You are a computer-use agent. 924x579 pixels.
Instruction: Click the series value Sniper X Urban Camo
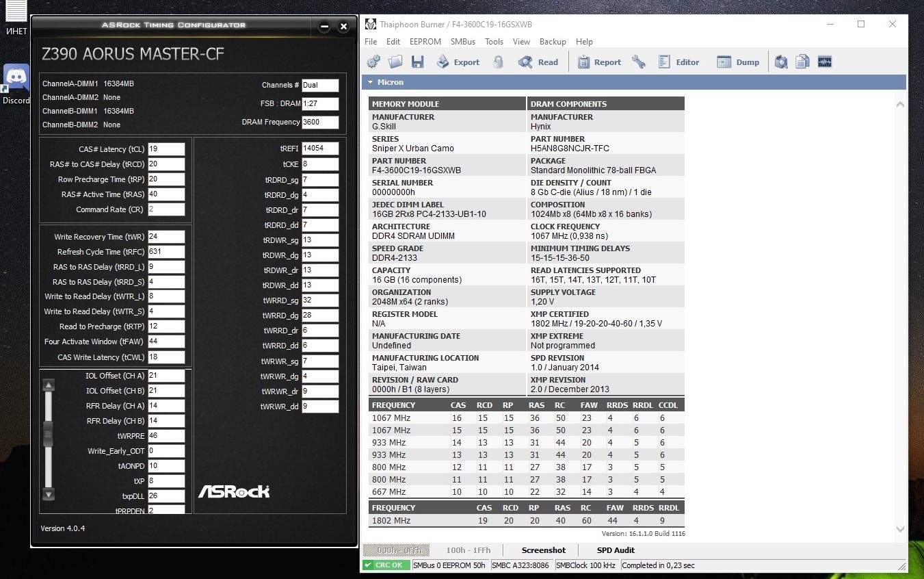[x=413, y=149]
